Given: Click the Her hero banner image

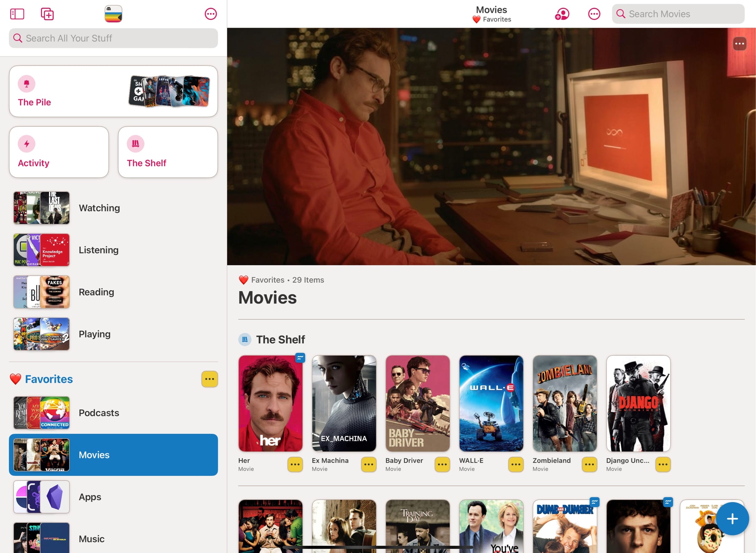Looking at the screenshot, I should (491, 146).
